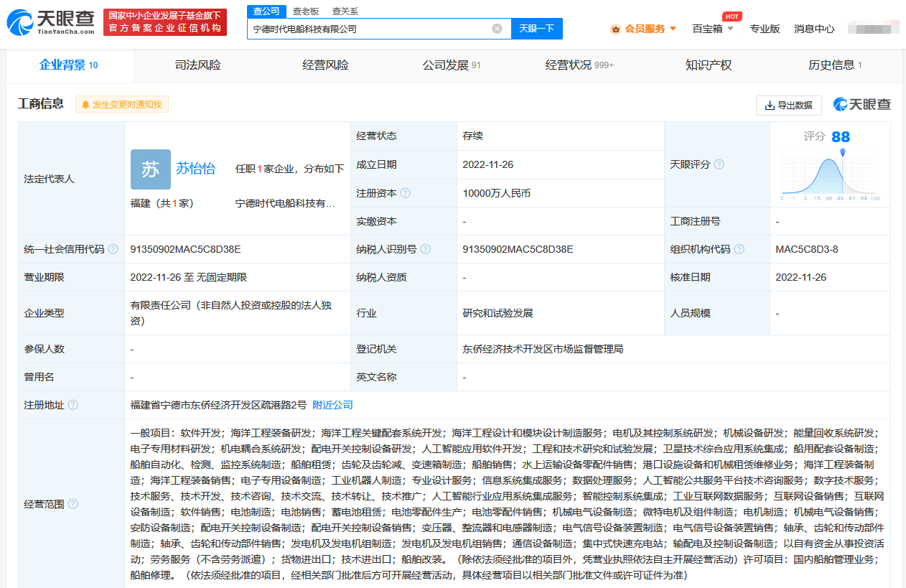Viewport: 906px width, 588px height.
Task: Click the question icon next to 注册资本
Action: 406,193
